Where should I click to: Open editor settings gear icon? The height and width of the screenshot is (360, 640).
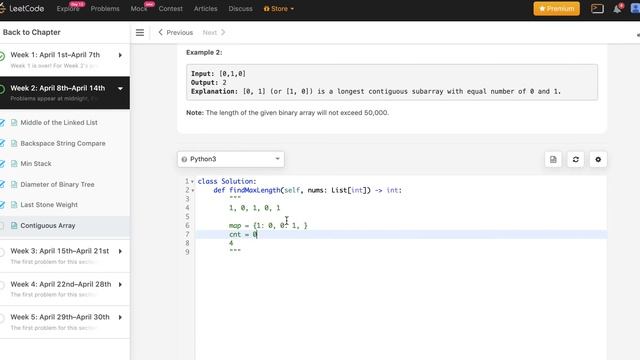click(598, 160)
